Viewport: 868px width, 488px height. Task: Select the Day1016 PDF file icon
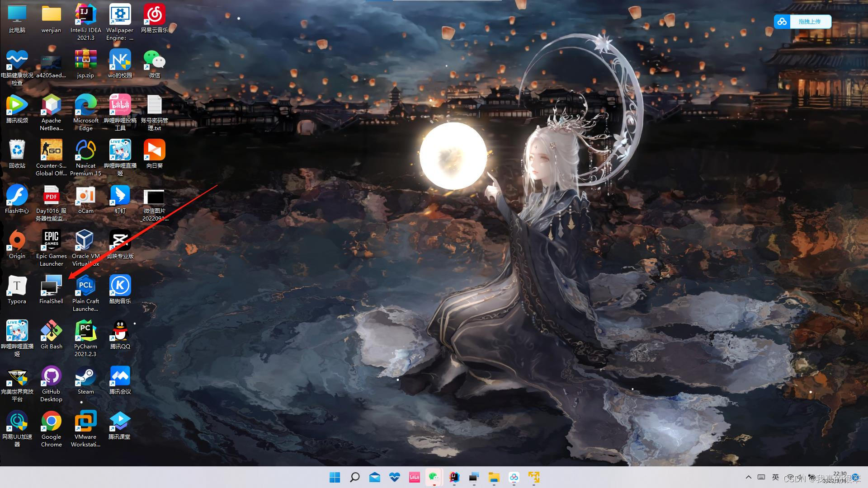51,203
